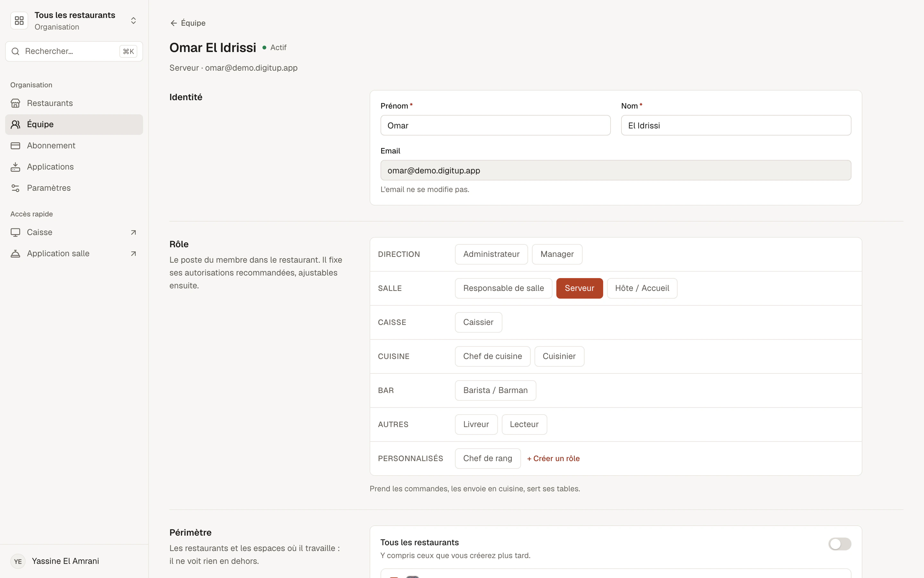Click the Prénom input field
Screen dimensions: 924x578
pos(495,125)
